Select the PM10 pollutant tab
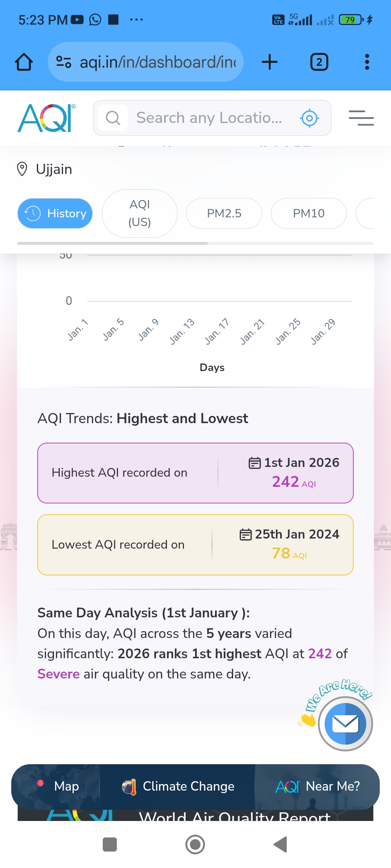The image size is (391, 868). pyautogui.click(x=308, y=213)
